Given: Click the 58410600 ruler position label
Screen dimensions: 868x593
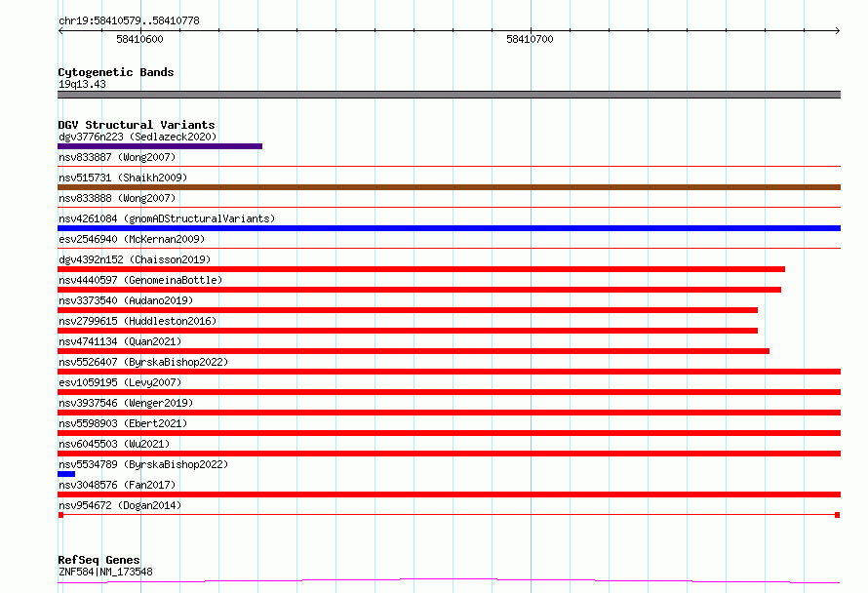Looking at the screenshot, I should coord(139,39).
